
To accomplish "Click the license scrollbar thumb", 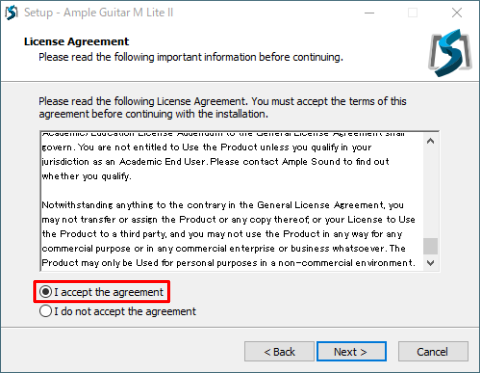I will click(x=430, y=246).
